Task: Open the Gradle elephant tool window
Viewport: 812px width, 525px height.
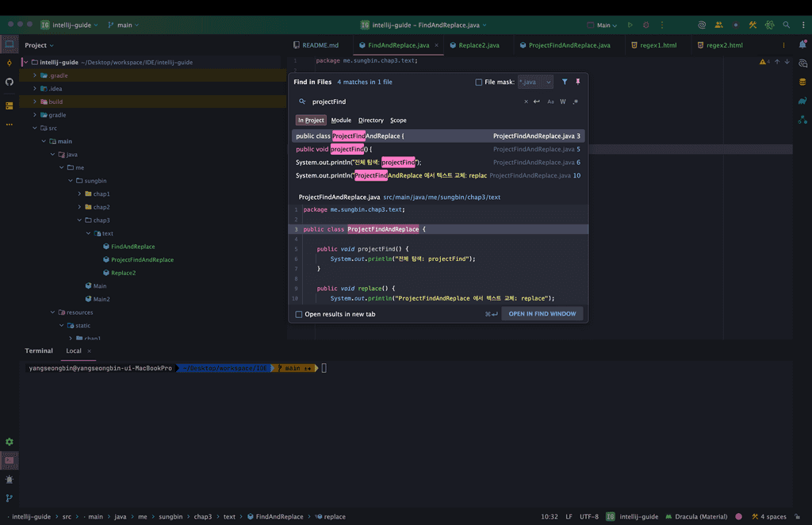Action: pyautogui.click(x=802, y=101)
